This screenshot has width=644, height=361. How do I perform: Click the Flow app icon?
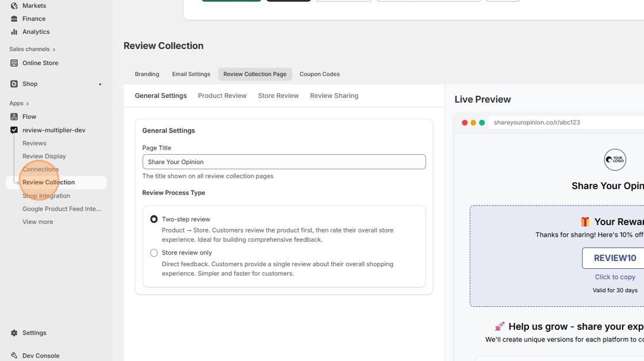tap(14, 117)
